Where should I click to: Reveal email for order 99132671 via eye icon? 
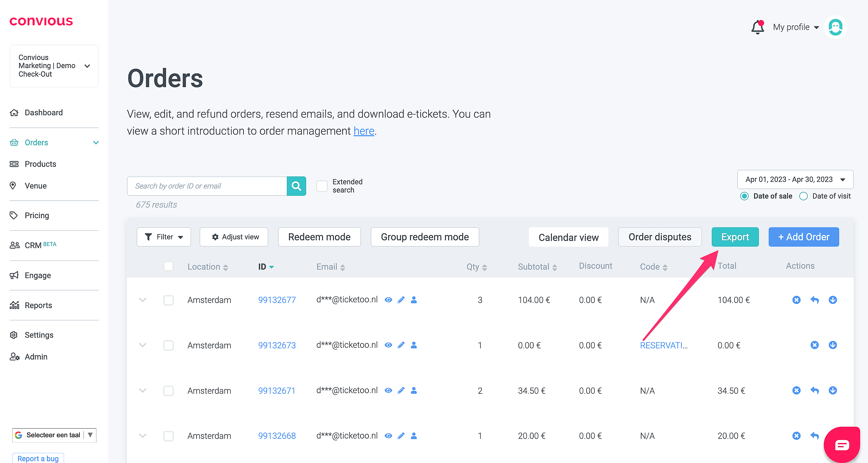click(389, 390)
